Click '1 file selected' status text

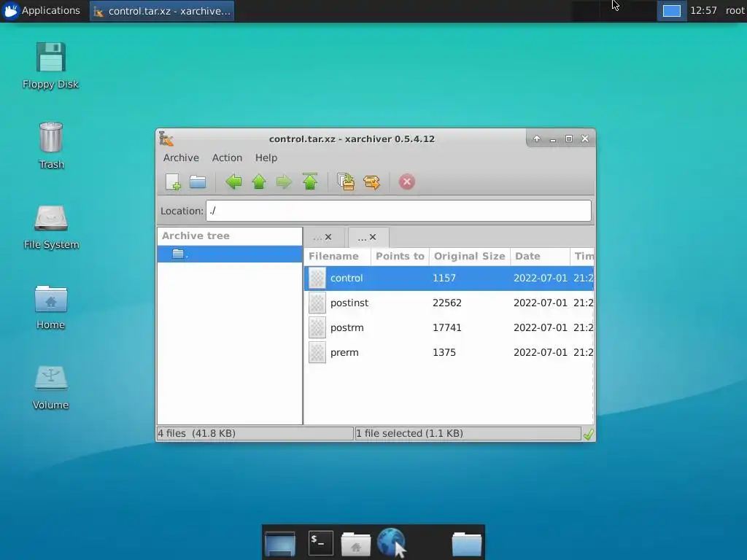click(x=410, y=433)
